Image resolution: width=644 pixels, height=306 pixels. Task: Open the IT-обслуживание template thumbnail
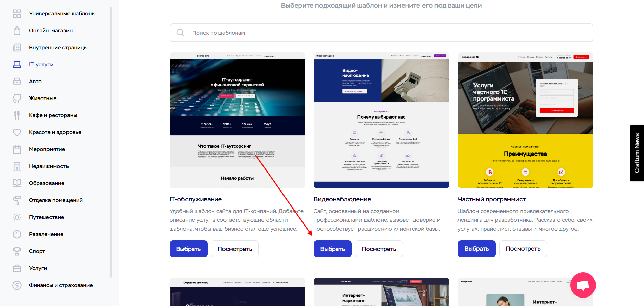tap(237, 120)
